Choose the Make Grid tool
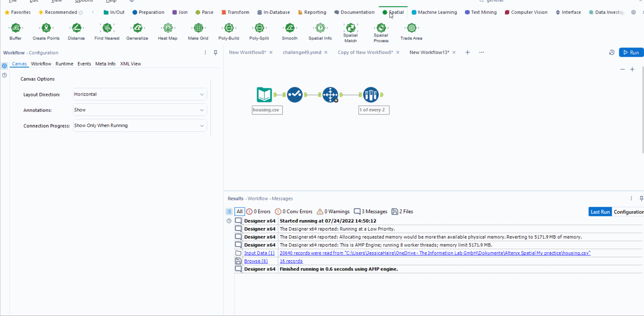 [x=198, y=28]
